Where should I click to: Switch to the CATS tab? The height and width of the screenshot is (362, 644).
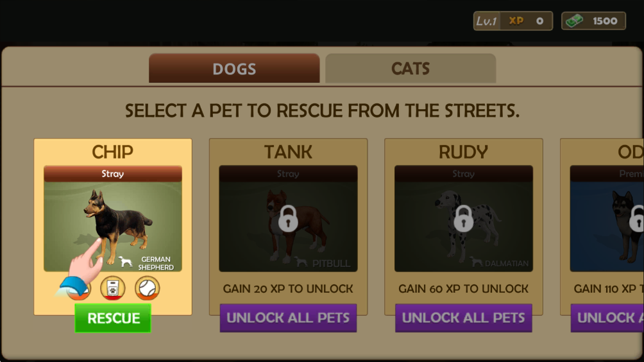click(x=411, y=68)
